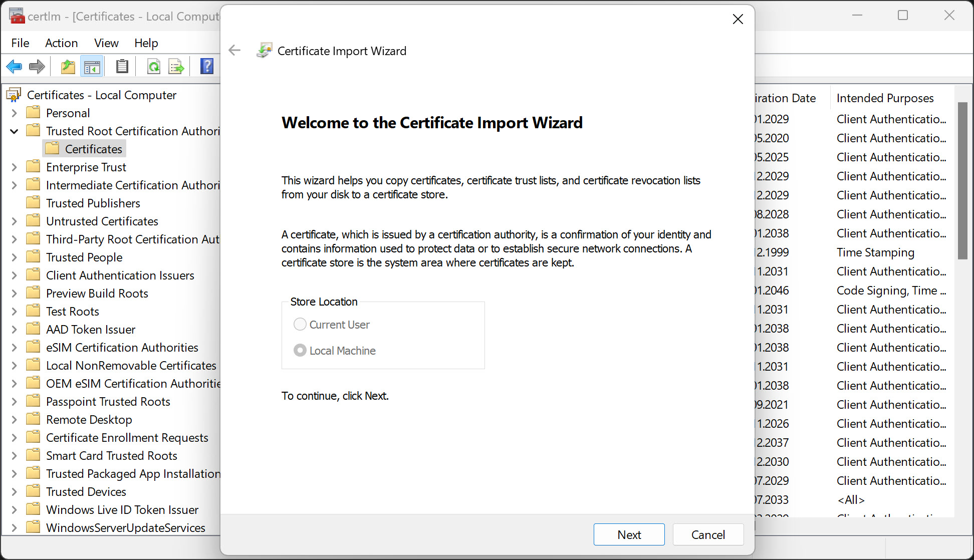Expand the Personal folder node

(14, 113)
